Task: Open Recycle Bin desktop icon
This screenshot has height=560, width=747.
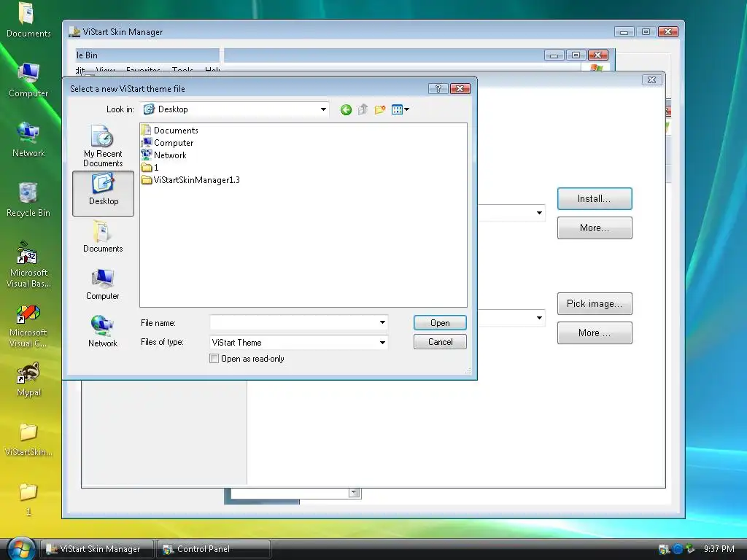Action: click(28, 200)
